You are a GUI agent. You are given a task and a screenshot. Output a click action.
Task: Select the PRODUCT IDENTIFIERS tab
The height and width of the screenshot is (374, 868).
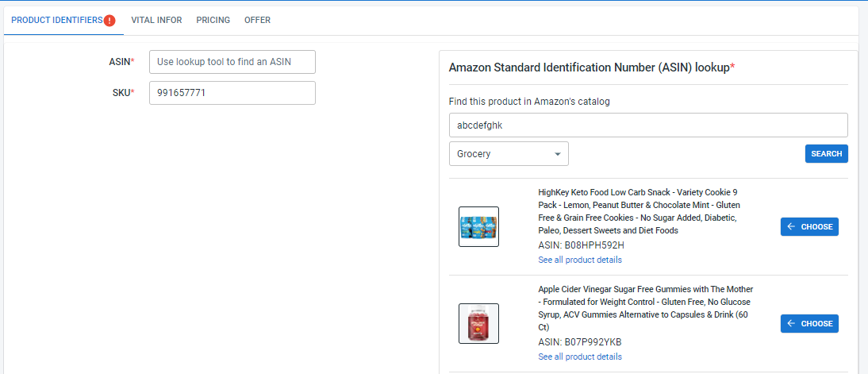(57, 20)
